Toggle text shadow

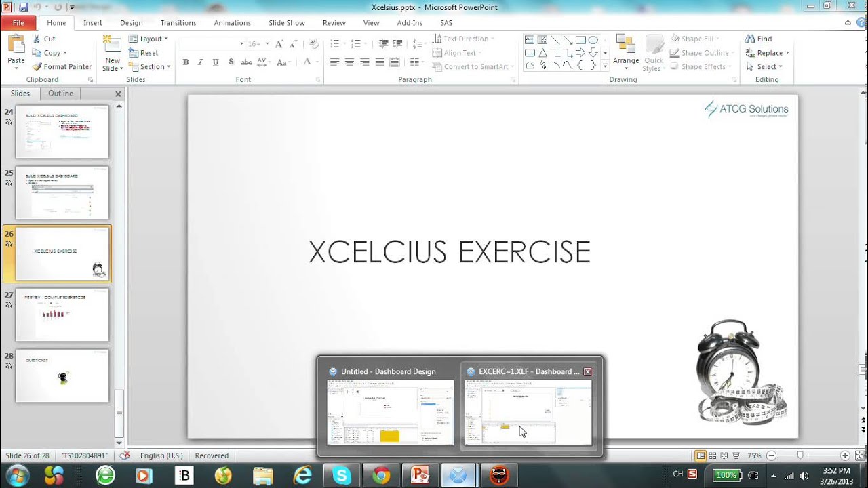coord(231,62)
